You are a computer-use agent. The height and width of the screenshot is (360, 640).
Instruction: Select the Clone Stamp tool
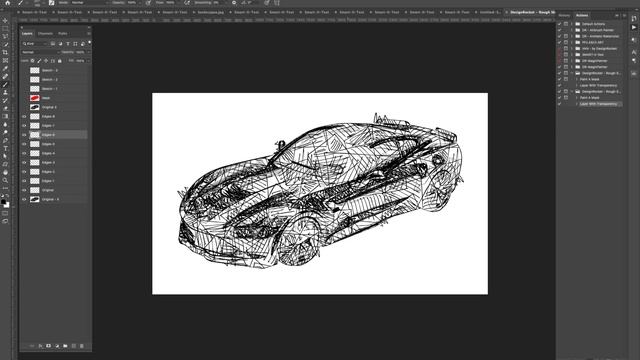5,92
